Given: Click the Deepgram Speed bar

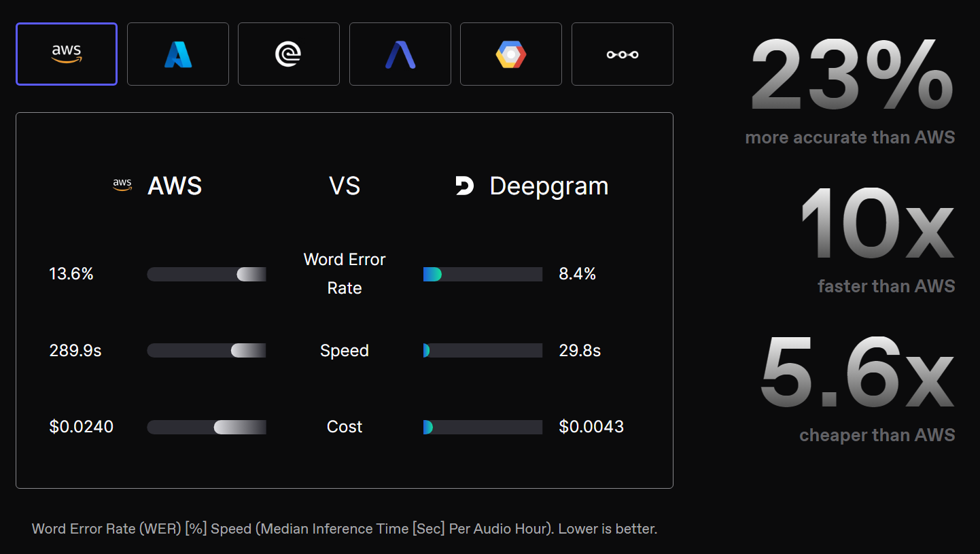Looking at the screenshot, I should point(483,350).
